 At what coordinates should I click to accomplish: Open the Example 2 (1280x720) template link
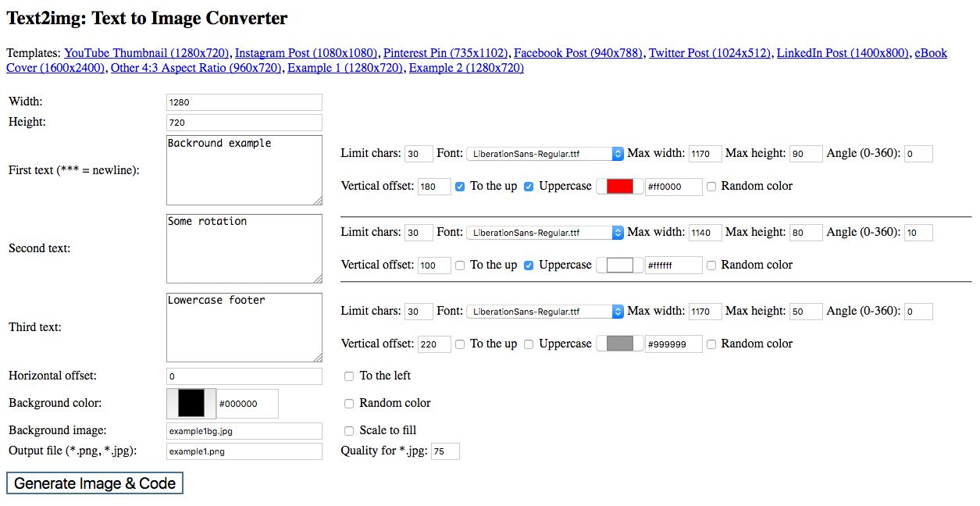[466, 68]
